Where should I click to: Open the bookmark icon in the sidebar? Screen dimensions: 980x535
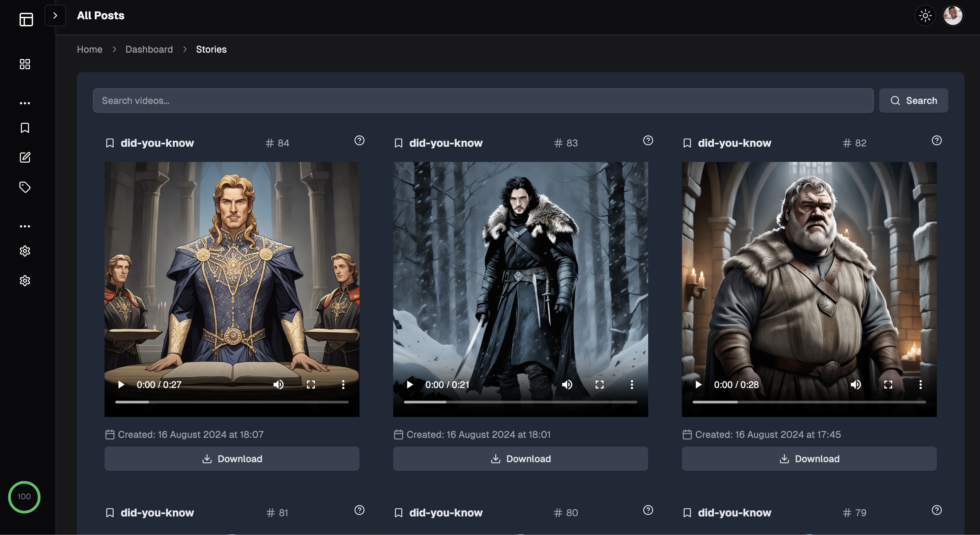25,128
